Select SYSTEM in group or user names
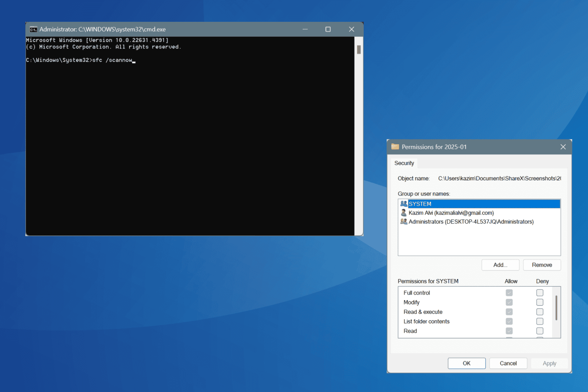Viewport: 588px width, 392px height. pyautogui.click(x=479, y=204)
